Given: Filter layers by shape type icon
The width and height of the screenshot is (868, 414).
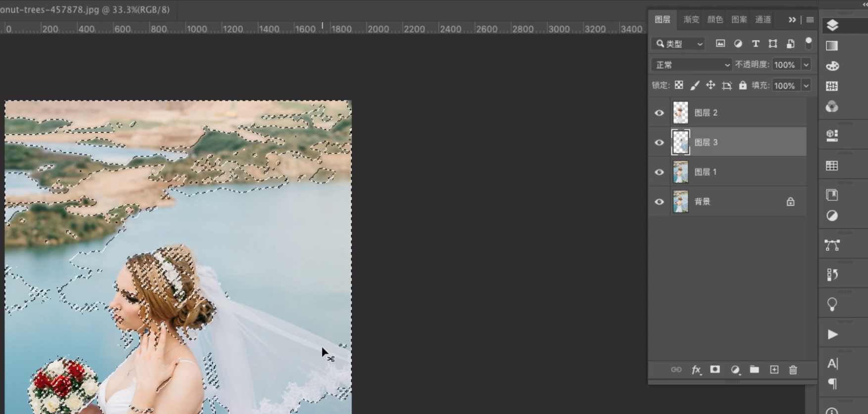Looking at the screenshot, I should pos(772,44).
